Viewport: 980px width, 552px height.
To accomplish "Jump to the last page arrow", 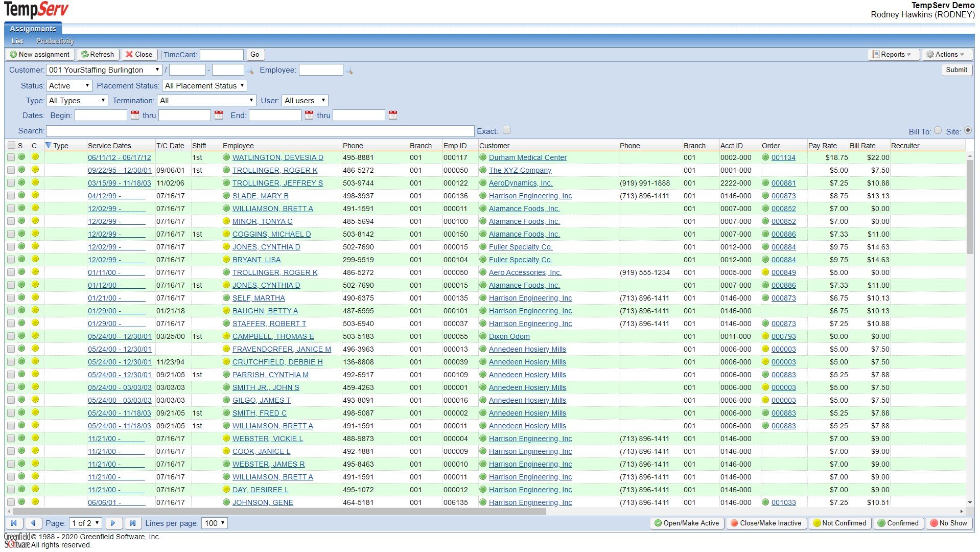I will coord(133,523).
